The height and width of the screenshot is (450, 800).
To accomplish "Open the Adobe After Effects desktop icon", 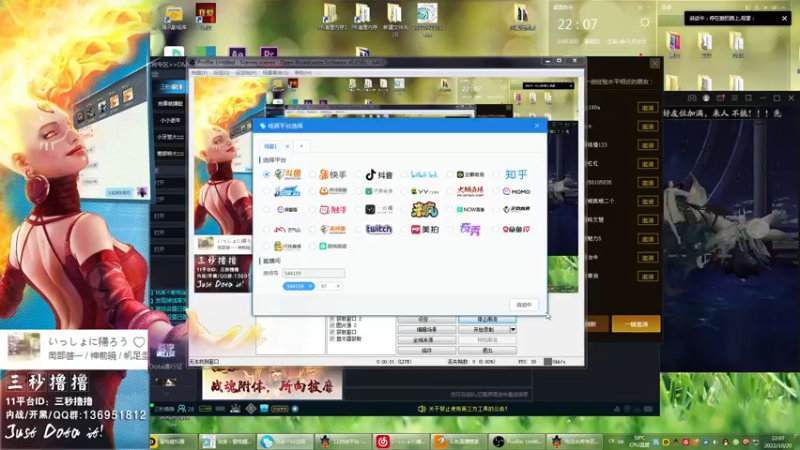I will [237, 53].
